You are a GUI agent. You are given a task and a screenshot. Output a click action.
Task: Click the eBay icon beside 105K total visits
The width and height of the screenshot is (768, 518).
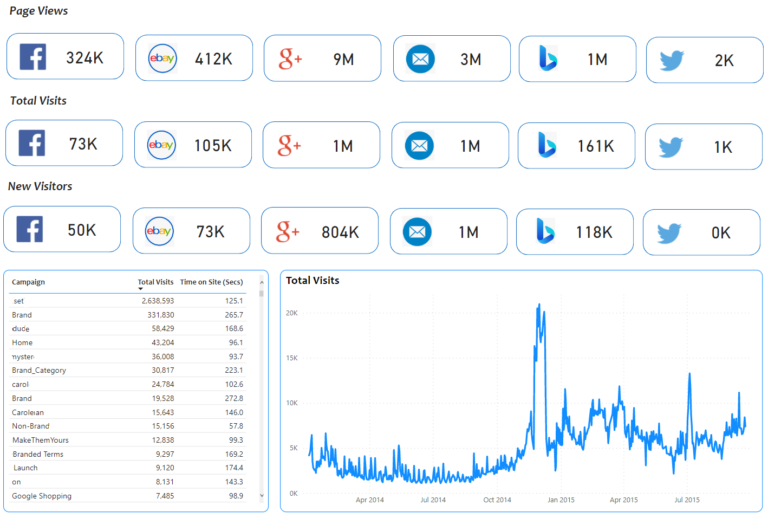[x=161, y=145]
